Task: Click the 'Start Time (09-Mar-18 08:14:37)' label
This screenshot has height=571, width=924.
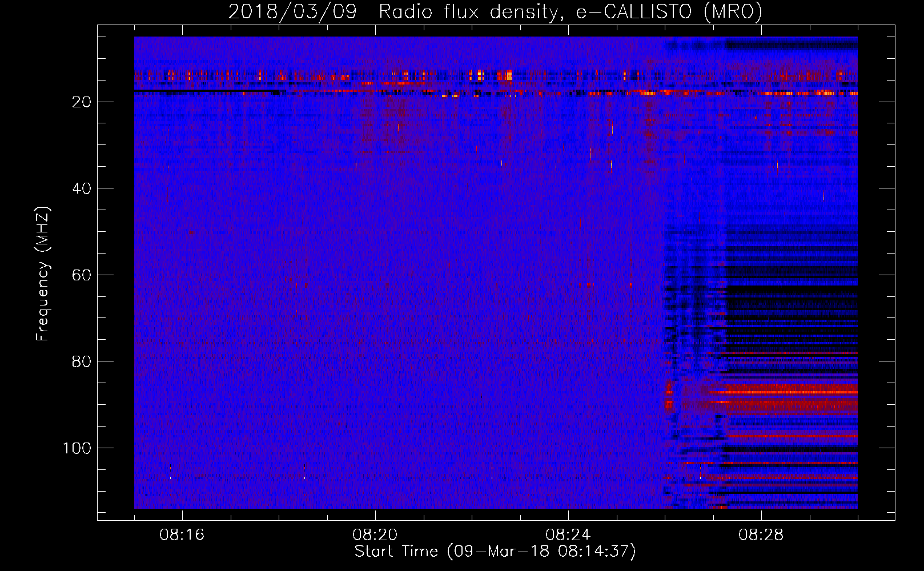Action: click(495, 552)
